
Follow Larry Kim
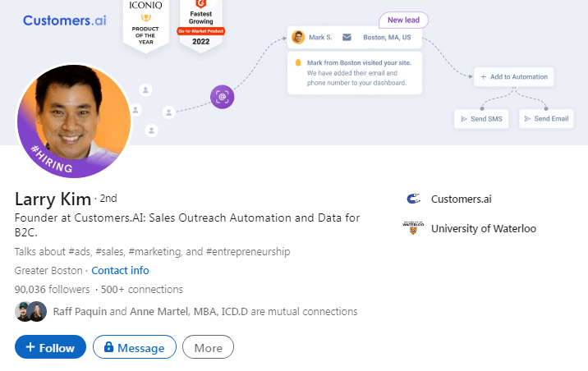click(50, 348)
